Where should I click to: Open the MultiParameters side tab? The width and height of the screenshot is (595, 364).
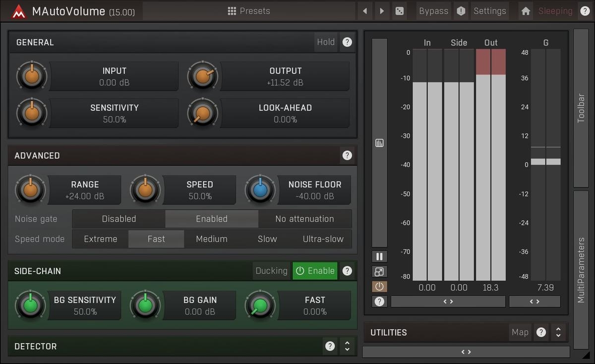(x=581, y=270)
